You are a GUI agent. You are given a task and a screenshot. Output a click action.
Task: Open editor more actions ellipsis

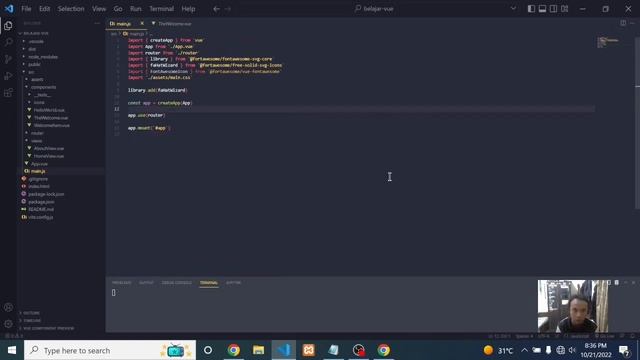tap(632, 23)
